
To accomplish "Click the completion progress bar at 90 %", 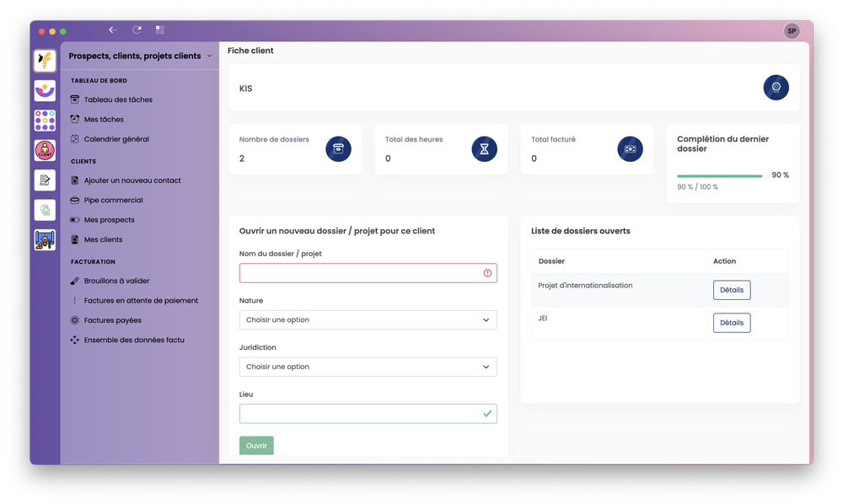I will pyautogui.click(x=719, y=176).
